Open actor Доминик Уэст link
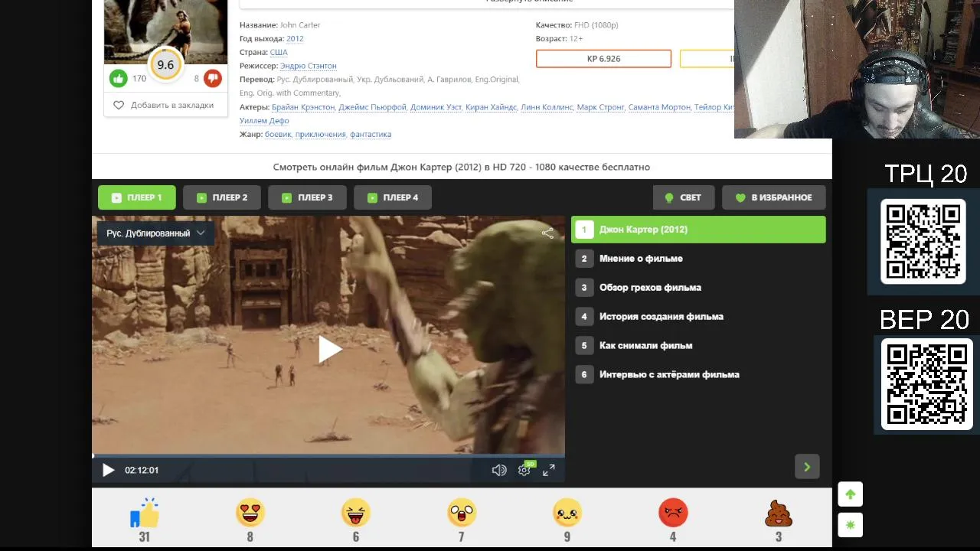Viewport: 980px width, 551px height. point(436,107)
